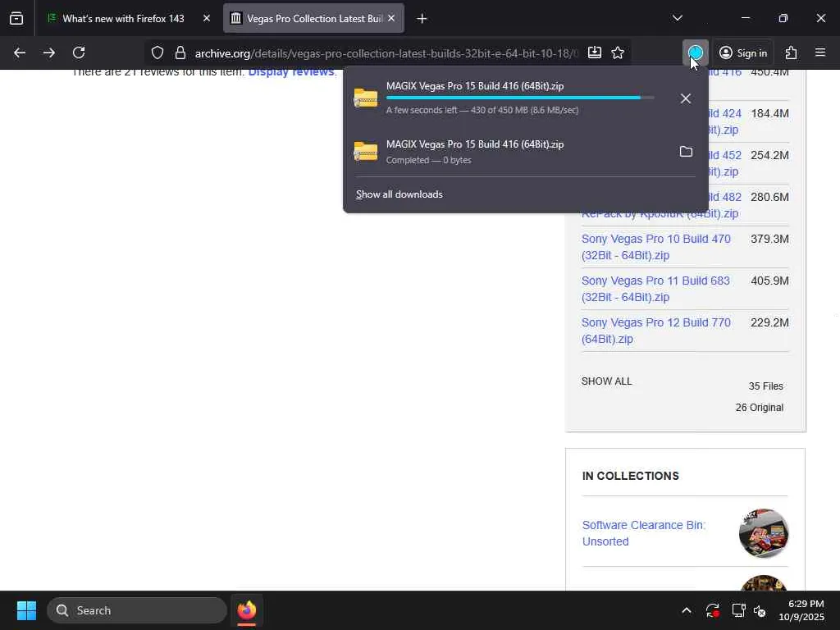The image size is (840, 630).
Task: Click SHOW ALL files link
Action: click(606, 381)
